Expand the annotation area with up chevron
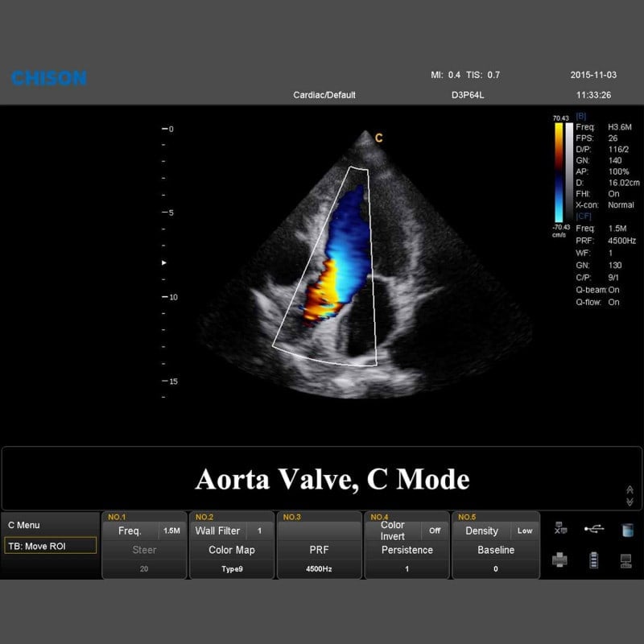Image resolution: width=644 pixels, height=644 pixels. pyautogui.click(x=629, y=489)
